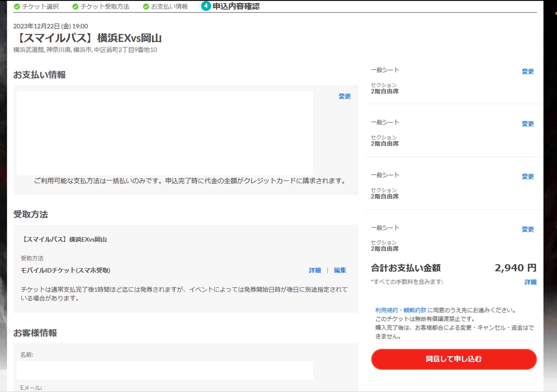The height and width of the screenshot is (392, 557).
Task: Open 詳細 link for mobile ID ticket
Action: (315, 270)
